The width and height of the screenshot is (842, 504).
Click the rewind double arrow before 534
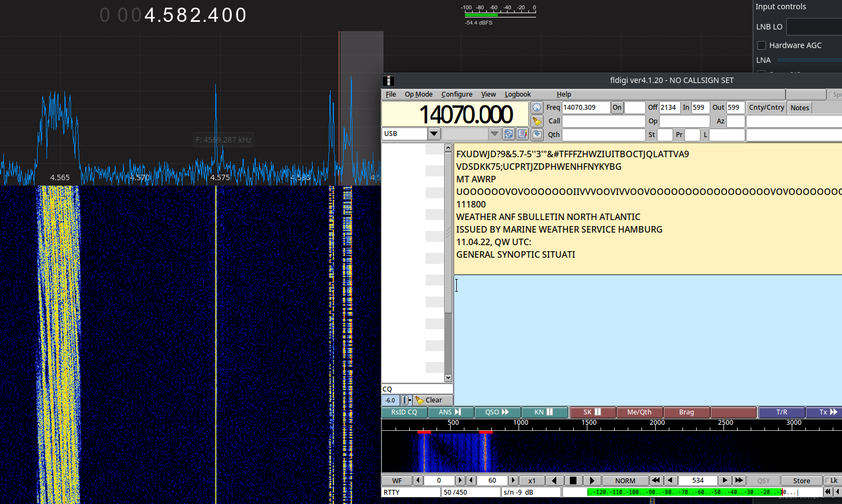pyautogui.click(x=656, y=481)
